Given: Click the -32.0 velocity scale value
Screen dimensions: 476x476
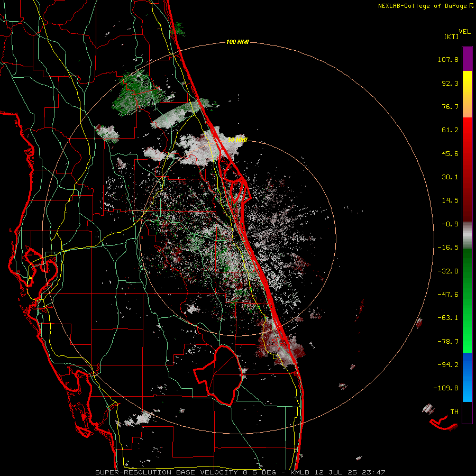Looking at the screenshot, I should 448,271.
